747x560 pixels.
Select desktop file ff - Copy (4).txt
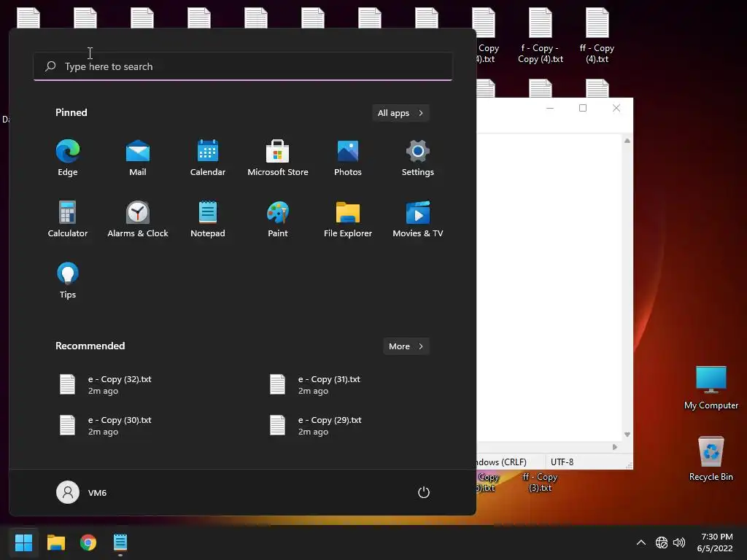pos(597,36)
